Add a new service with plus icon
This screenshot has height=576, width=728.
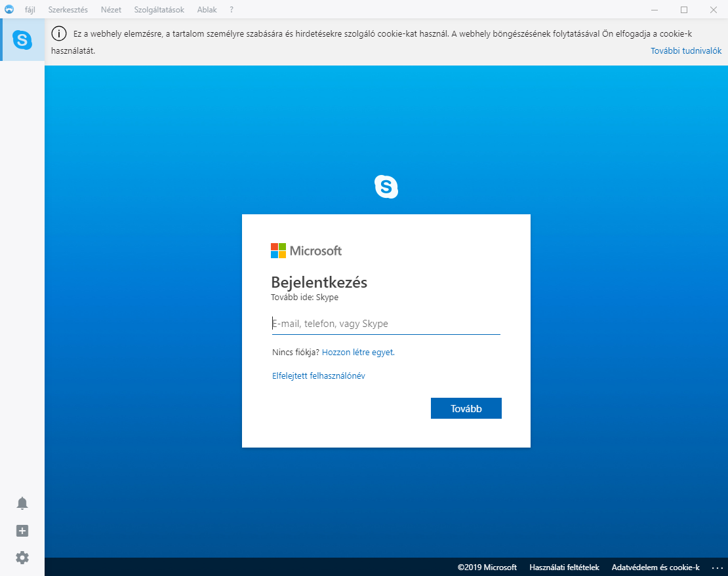[x=22, y=531]
